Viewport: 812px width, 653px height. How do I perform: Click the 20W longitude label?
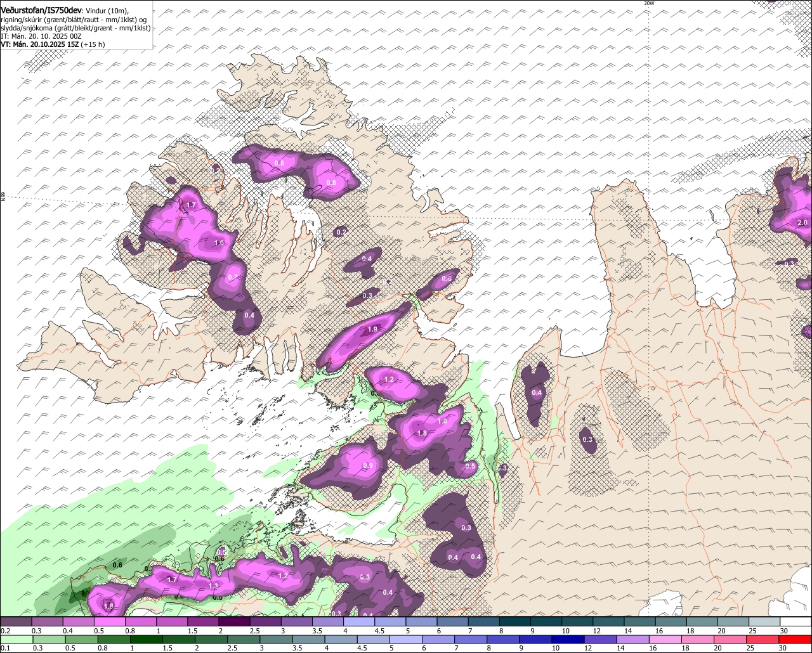click(648, 3)
